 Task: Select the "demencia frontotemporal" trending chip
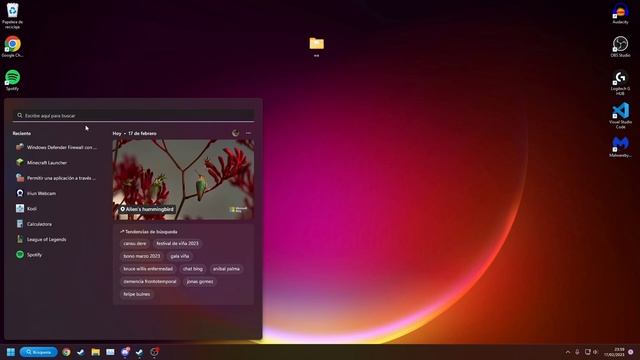[x=150, y=281]
